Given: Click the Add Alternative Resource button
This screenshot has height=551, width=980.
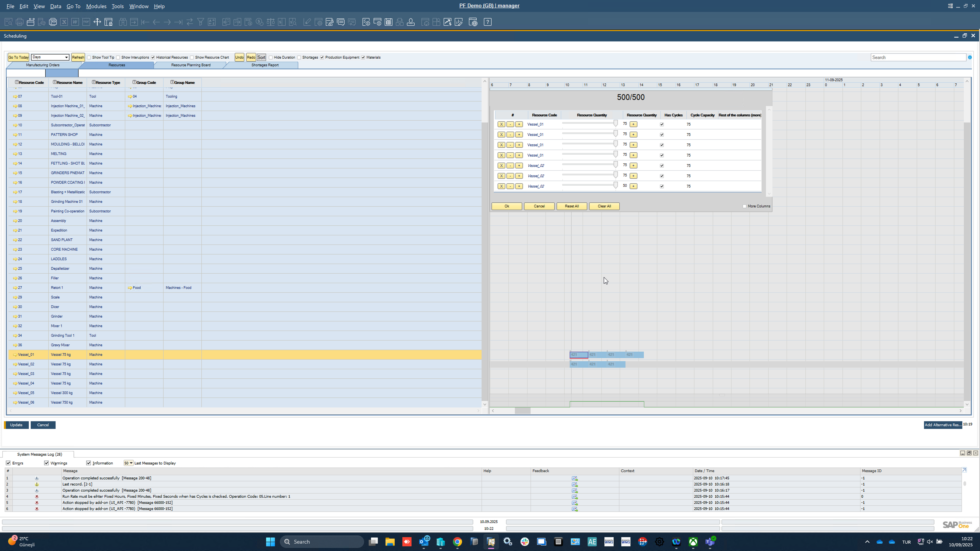Looking at the screenshot, I should tap(943, 425).
